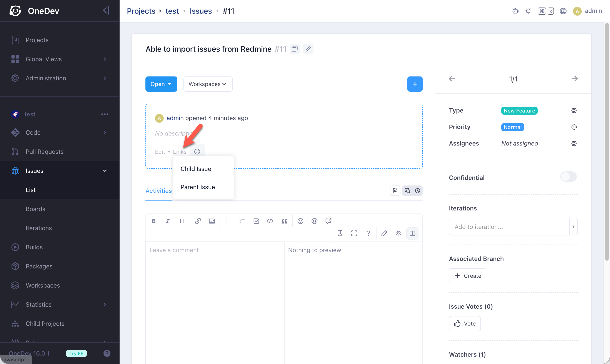Edit issue title pencil icon
This screenshot has width=610, height=364.
308,49
